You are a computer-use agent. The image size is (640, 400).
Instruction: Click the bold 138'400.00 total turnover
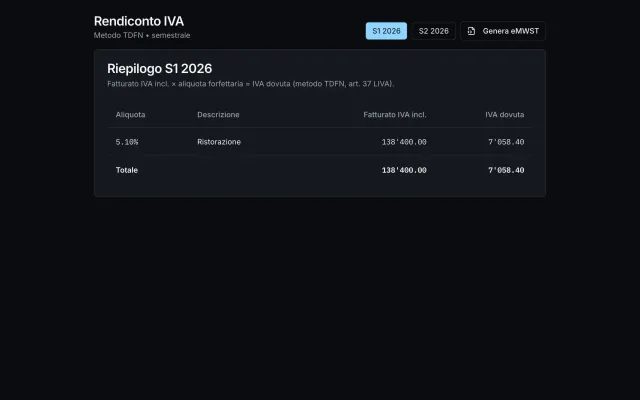(x=404, y=170)
